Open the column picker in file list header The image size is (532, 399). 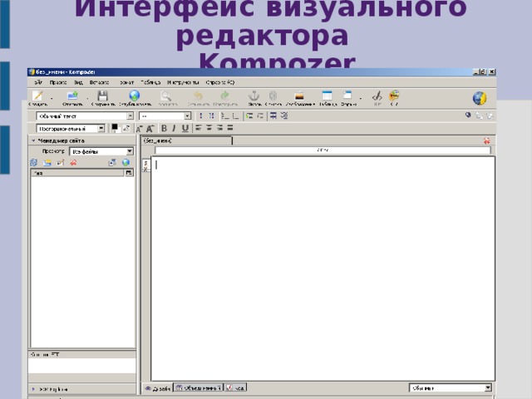tap(129, 173)
